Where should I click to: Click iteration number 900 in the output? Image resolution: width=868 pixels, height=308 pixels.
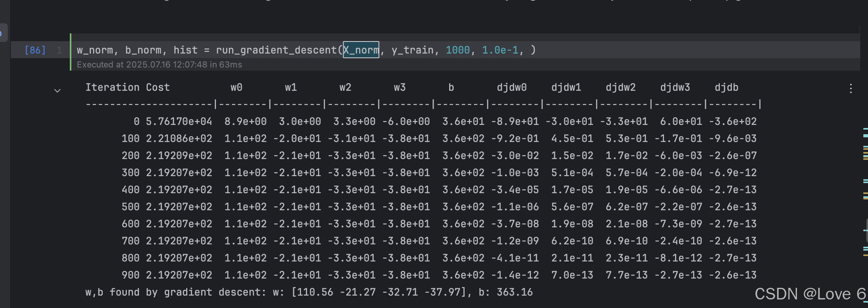point(131,275)
